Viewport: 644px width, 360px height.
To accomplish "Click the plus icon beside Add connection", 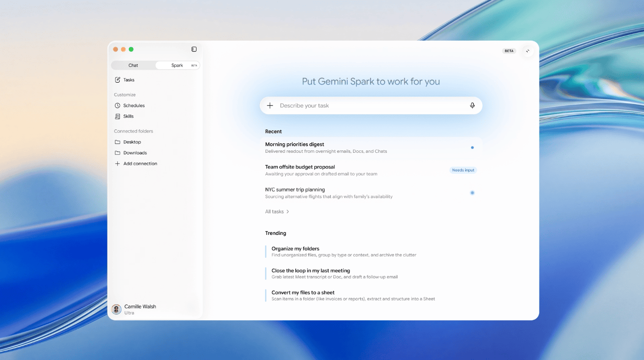I will coord(118,163).
